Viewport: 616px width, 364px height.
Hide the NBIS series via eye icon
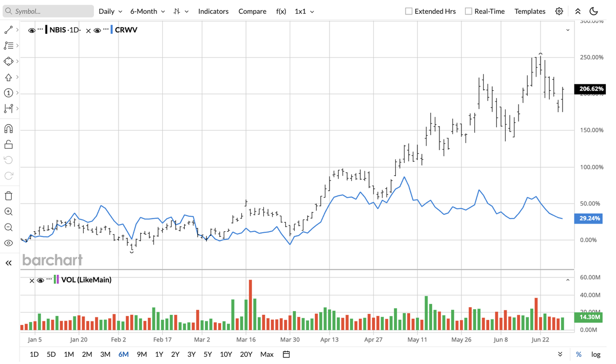pyautogui.click(x=32, y=30)
